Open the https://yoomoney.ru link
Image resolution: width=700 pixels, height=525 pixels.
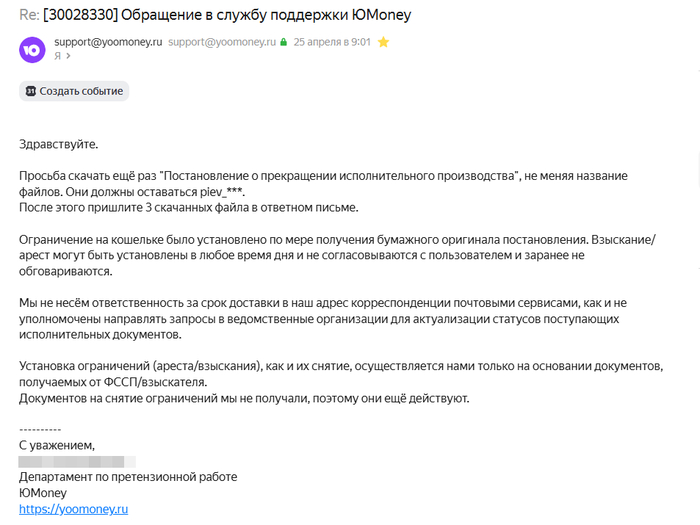pyautogui.click(x=74, y=509)
